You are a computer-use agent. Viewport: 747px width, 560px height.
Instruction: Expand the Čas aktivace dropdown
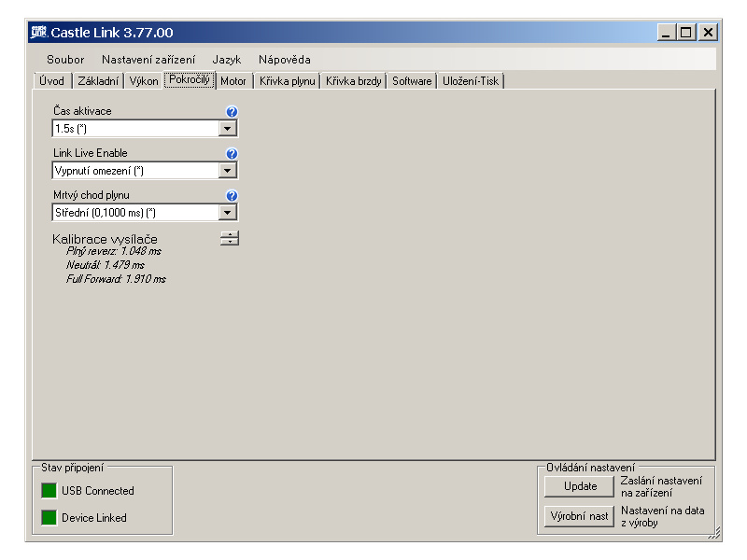227,129
